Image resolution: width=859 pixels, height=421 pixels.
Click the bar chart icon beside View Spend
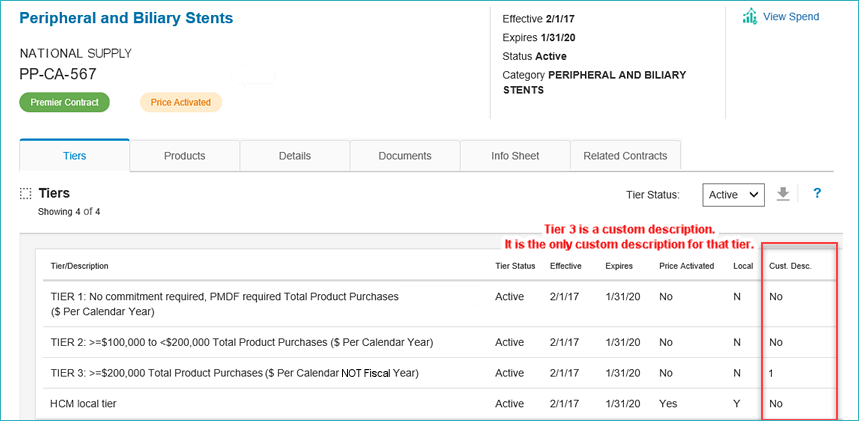click(750, 16)
